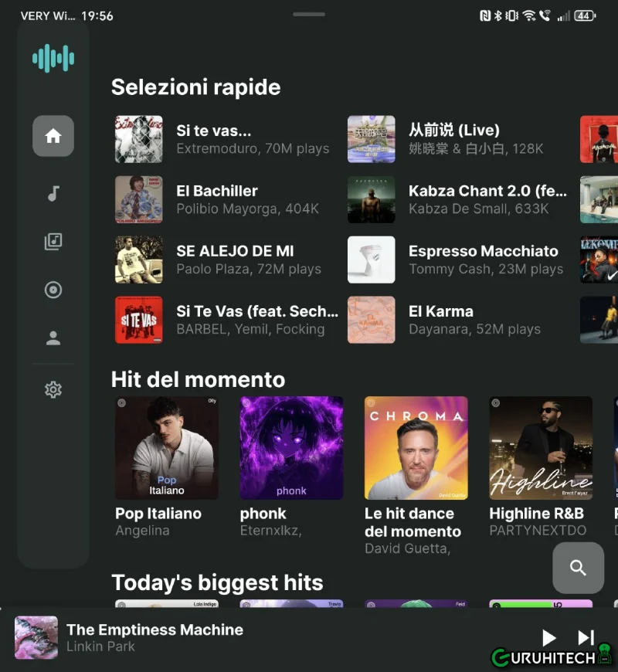Screen dimensions: 618x672
Task: Play El Bachiller by Polibio Mayorga
Action: pos(224,199)
